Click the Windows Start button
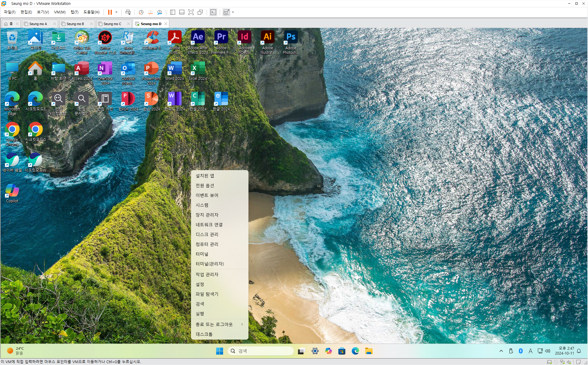 [x=219, y=351]
